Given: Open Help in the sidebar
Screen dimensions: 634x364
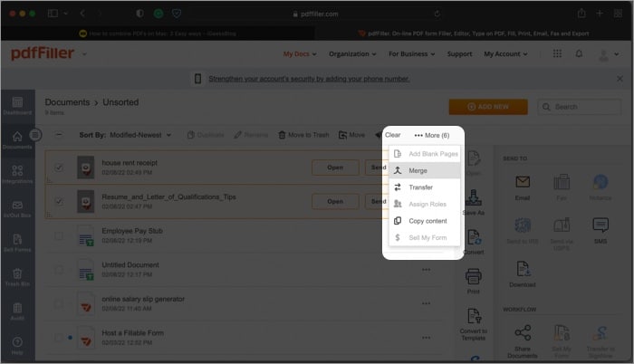Looking at the screenshot, I should pyautogui.click(x=17, y=346).
